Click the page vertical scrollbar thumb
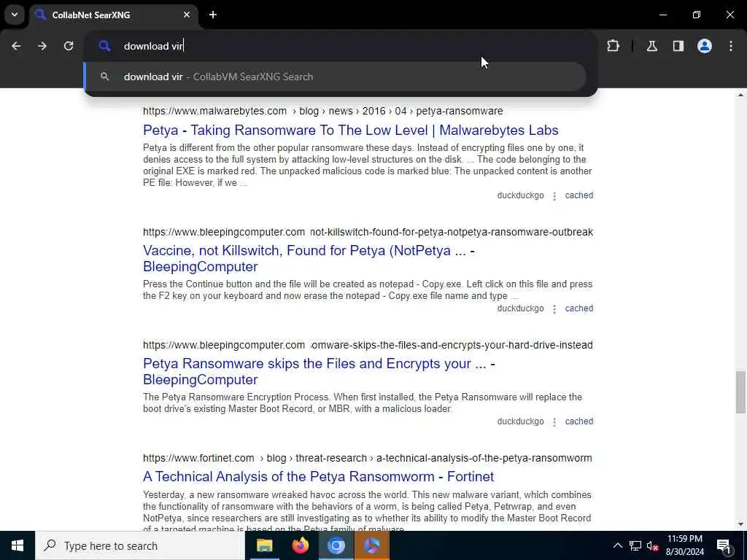The width and height of the screenshot is (747, 560). click(740, 392)
